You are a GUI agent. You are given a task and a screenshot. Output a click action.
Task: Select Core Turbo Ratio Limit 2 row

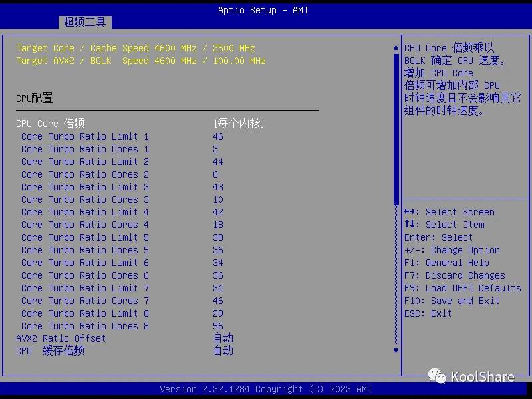pos(122,162)
